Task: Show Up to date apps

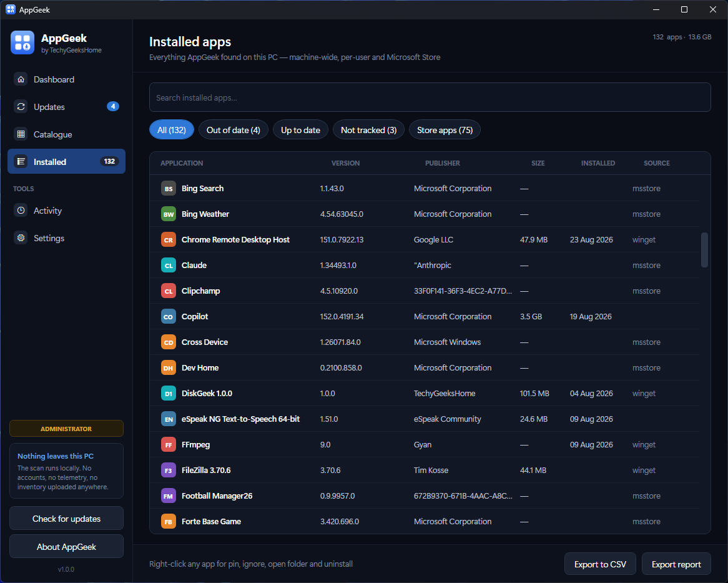Action: [x=300, y=130]
